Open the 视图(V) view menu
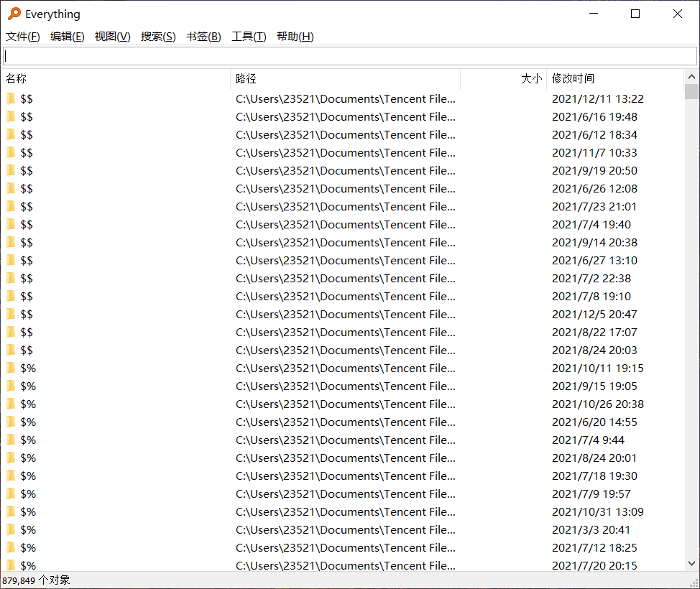700x589 pixels. click(x=113, y=37)
